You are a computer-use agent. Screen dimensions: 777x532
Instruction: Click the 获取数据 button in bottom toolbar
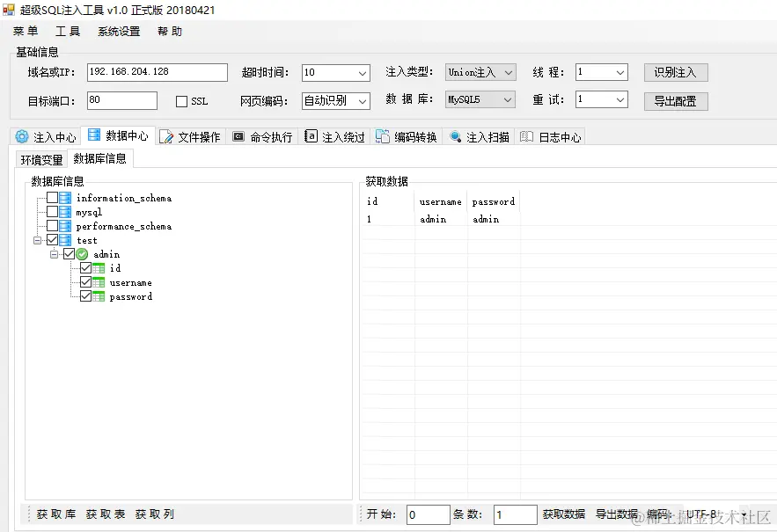[x=563, y=514]
